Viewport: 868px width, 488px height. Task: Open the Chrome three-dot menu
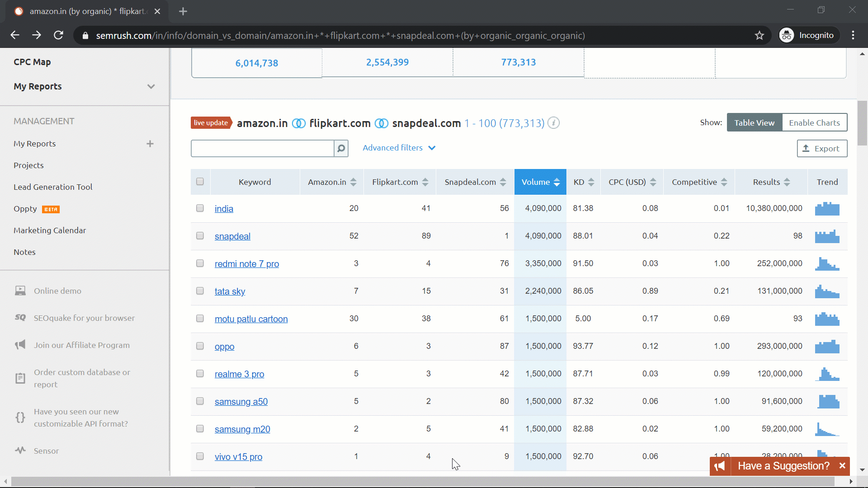[x=853, y=35]
